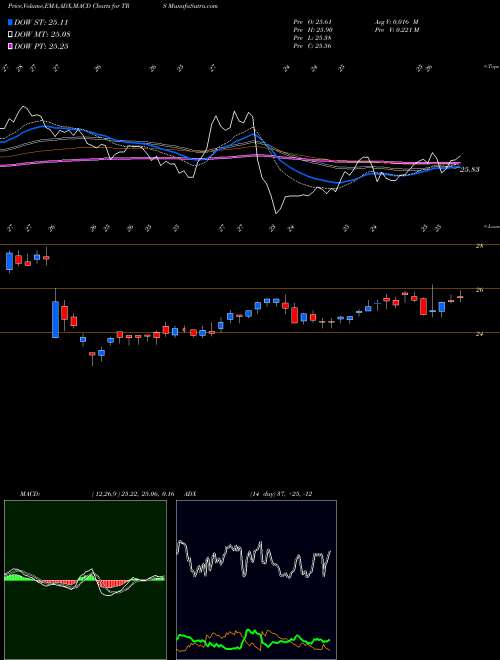This screenshot has width=500, height=660.
Task: Click the previous low value 'Pre L: 25.38'
Action: pyautogui.click(x=314, y=38)
